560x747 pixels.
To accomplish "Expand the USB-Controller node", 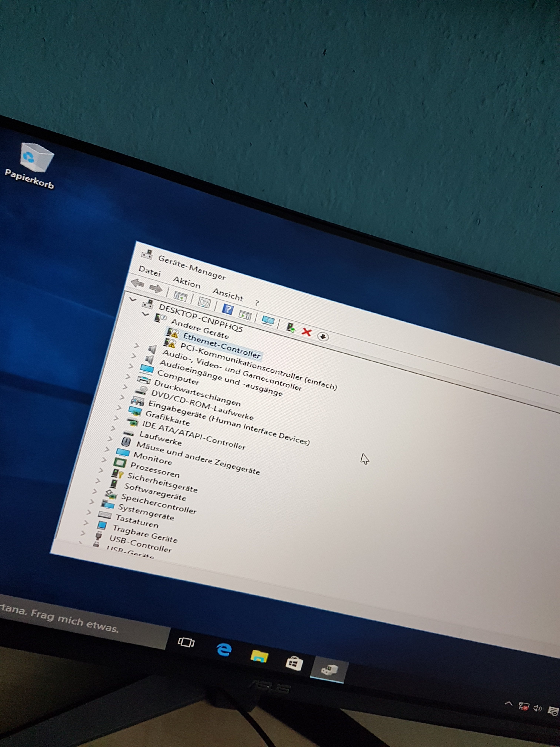I will point(83,533).
